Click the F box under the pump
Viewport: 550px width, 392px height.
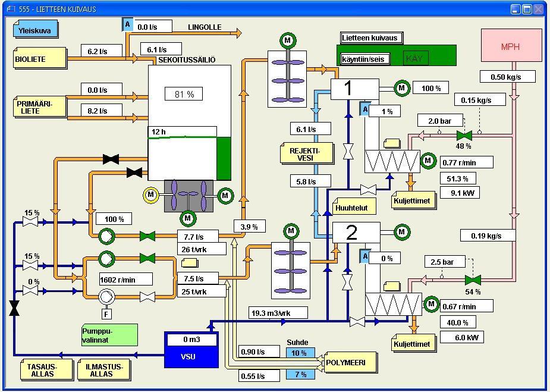(106, 313)
